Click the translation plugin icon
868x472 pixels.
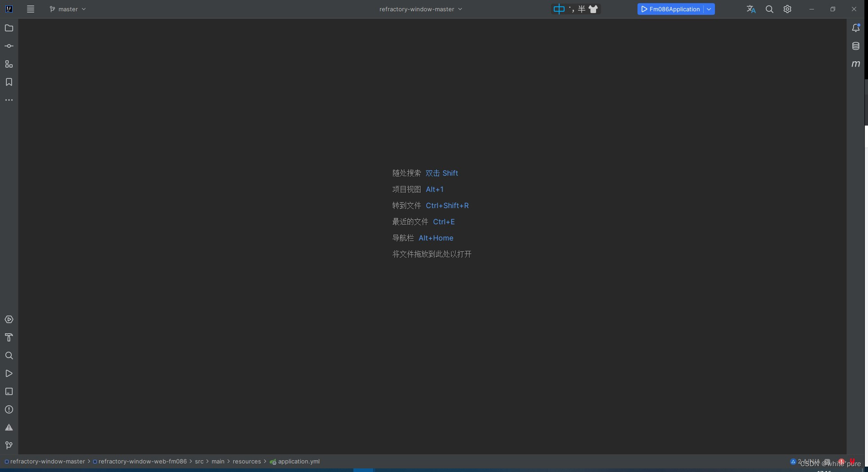(751, 9)
